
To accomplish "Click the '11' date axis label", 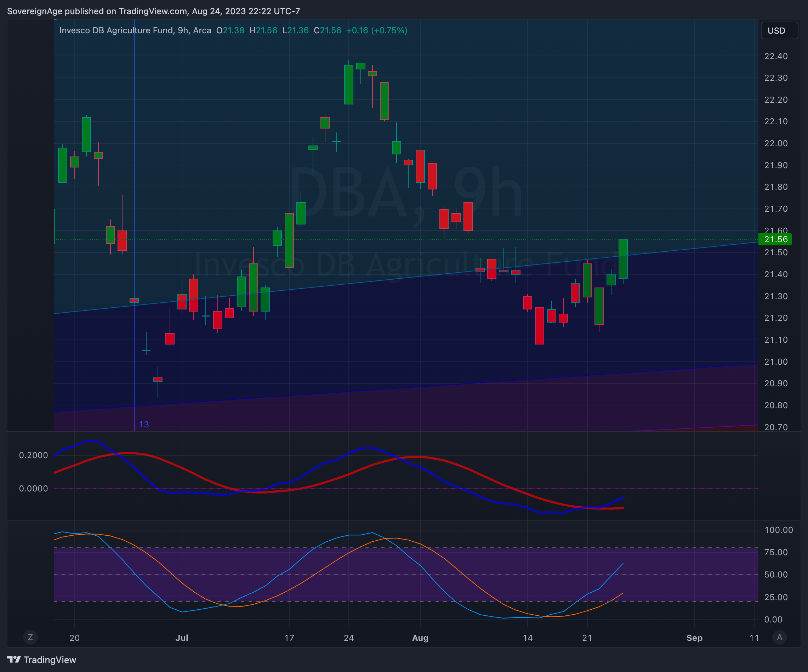I will (x=754, y=638).
